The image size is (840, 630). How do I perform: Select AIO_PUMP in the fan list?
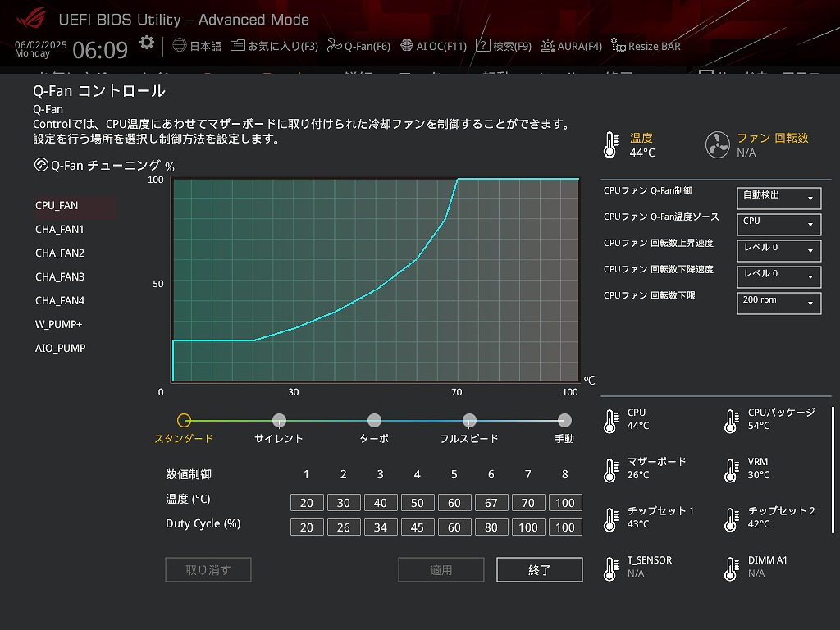point(60,348)
